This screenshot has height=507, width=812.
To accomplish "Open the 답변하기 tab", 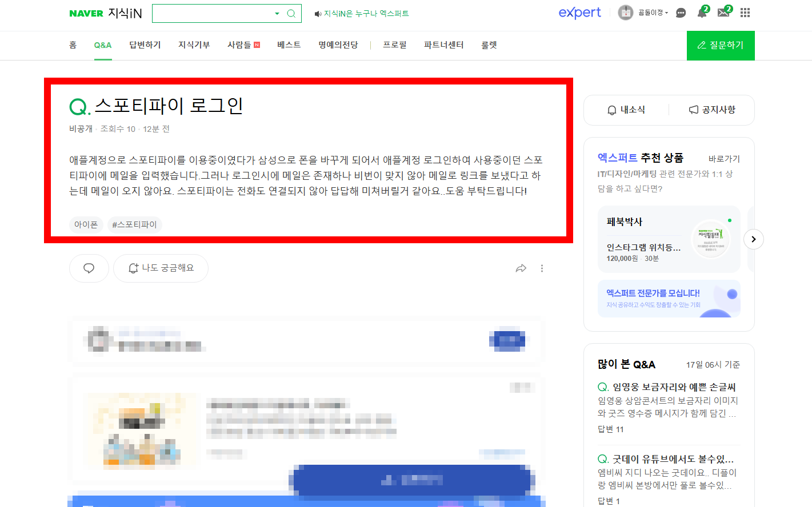I will pos(145,45).
